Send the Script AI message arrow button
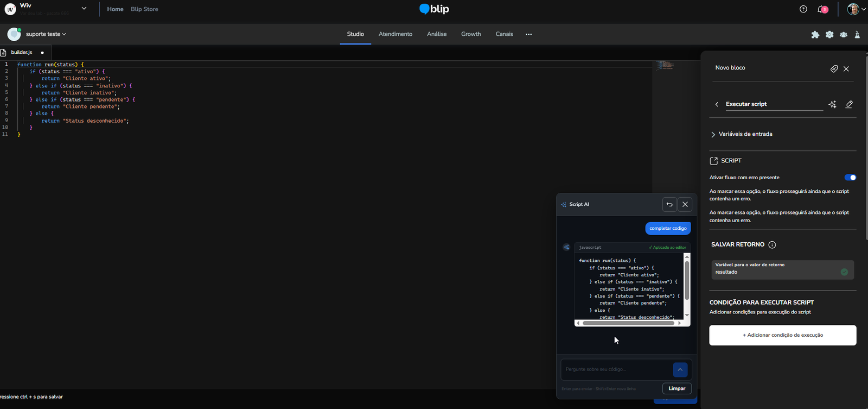 [680, 369]
